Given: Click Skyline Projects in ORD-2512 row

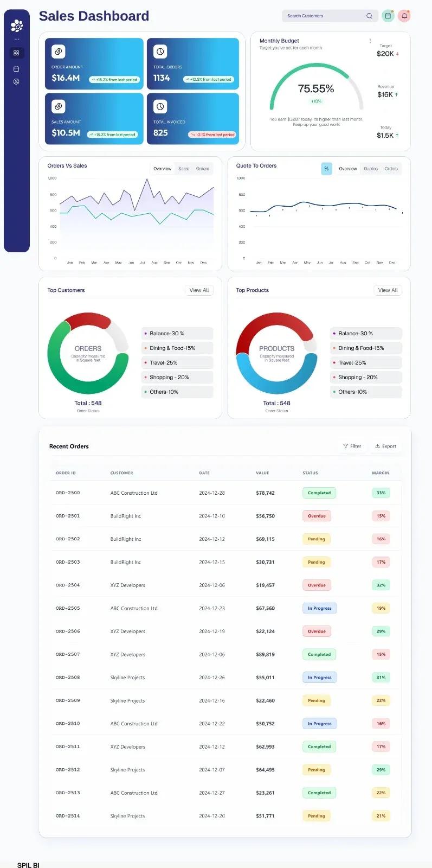Looking at the screenshot, I should (x=127, y=769).
